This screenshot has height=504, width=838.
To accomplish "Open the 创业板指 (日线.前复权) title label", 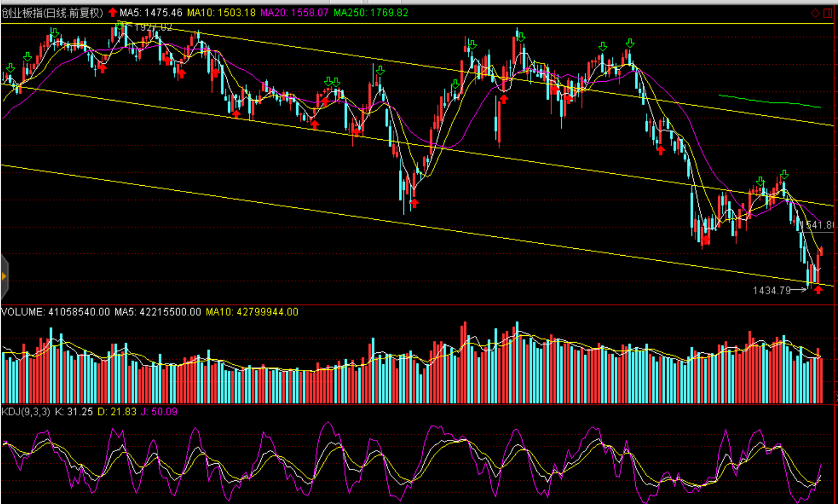I will pyautogui.click(x=52, y=13).
